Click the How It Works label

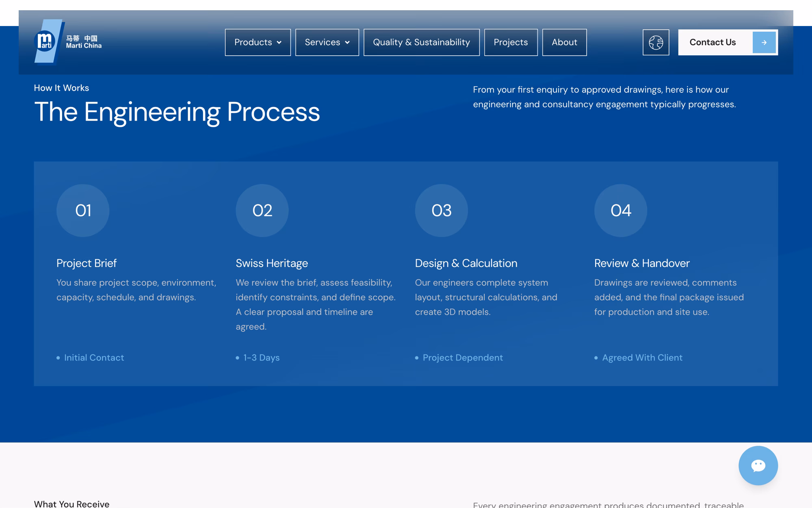[61, 88]
